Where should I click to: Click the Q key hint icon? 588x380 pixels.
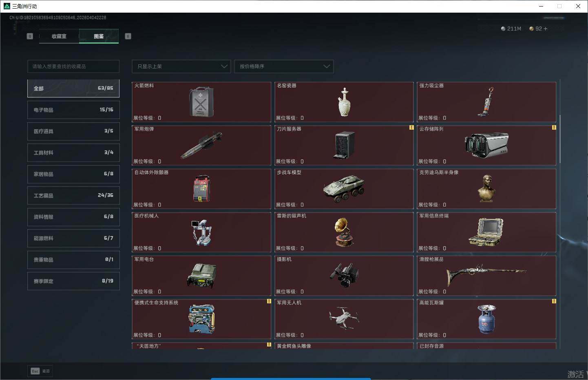click(x=30, y=36)
